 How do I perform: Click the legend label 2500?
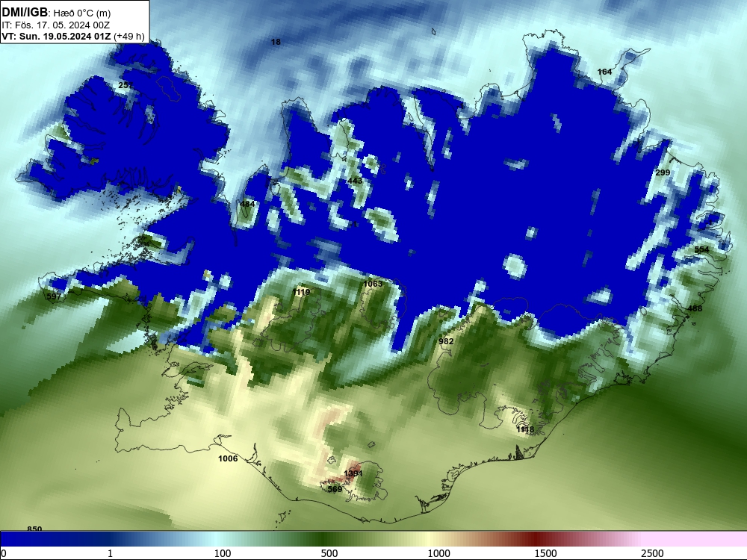(652, 553)
